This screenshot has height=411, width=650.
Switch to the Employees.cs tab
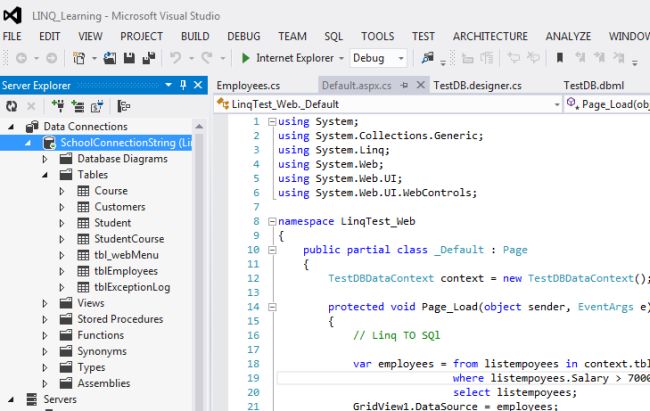tap(248, 85)
